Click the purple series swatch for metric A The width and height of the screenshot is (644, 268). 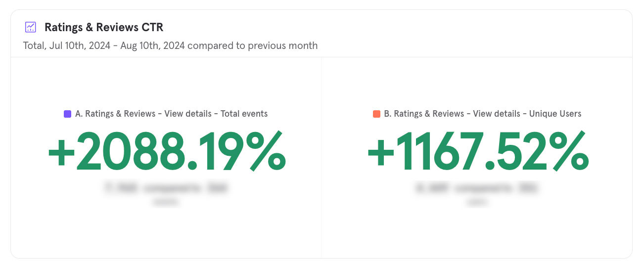(68, 114)
